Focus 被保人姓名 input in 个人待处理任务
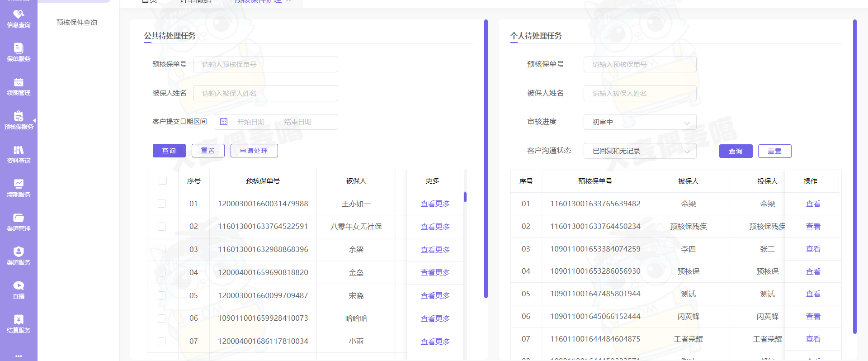This screenshot has width=868, height=361. pyautogui.click(x=640, y=93)
